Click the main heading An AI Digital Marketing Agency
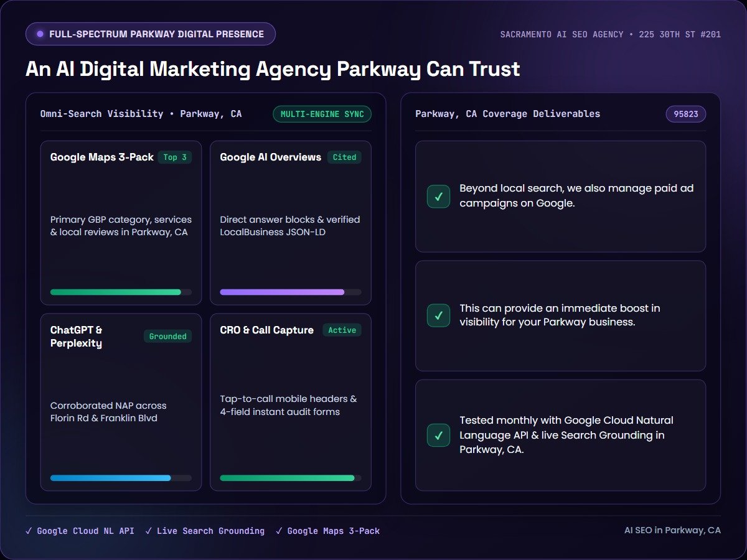This screenshot has height=560, width=747. coord(273,68)
